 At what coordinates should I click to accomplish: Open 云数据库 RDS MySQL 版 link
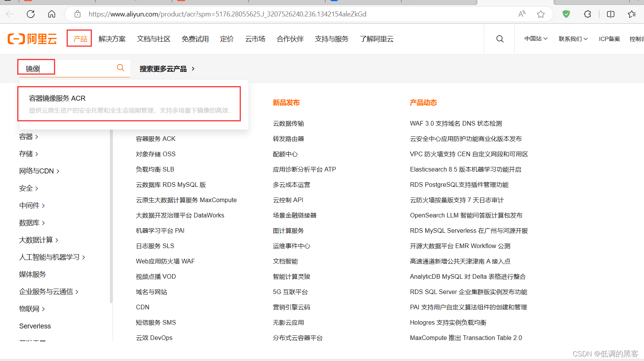click(171, 185)
